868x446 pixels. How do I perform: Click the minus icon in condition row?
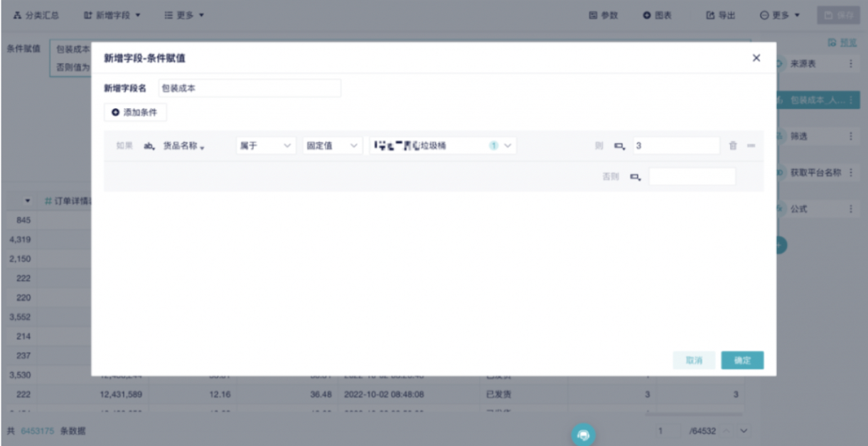751,146
